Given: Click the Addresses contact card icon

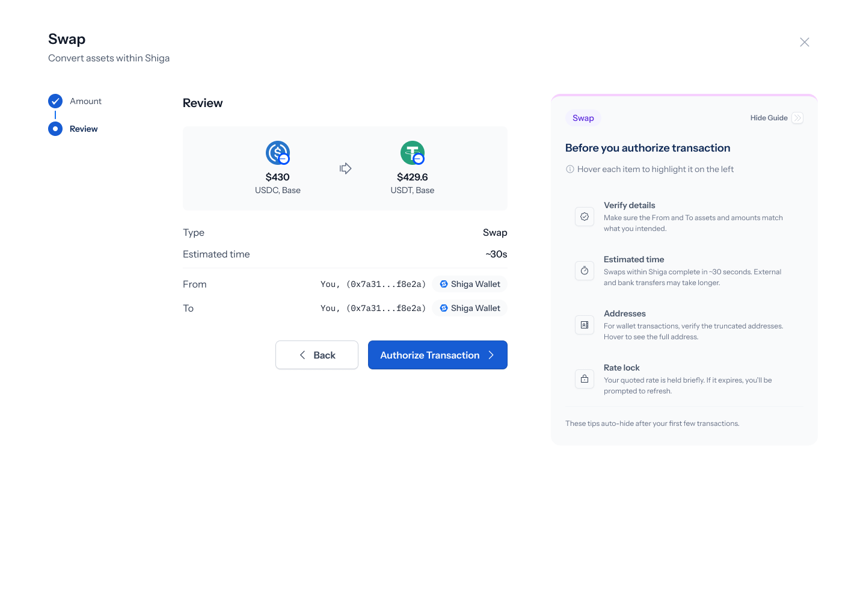Looking at the screenshot, I should coord(585,325).
